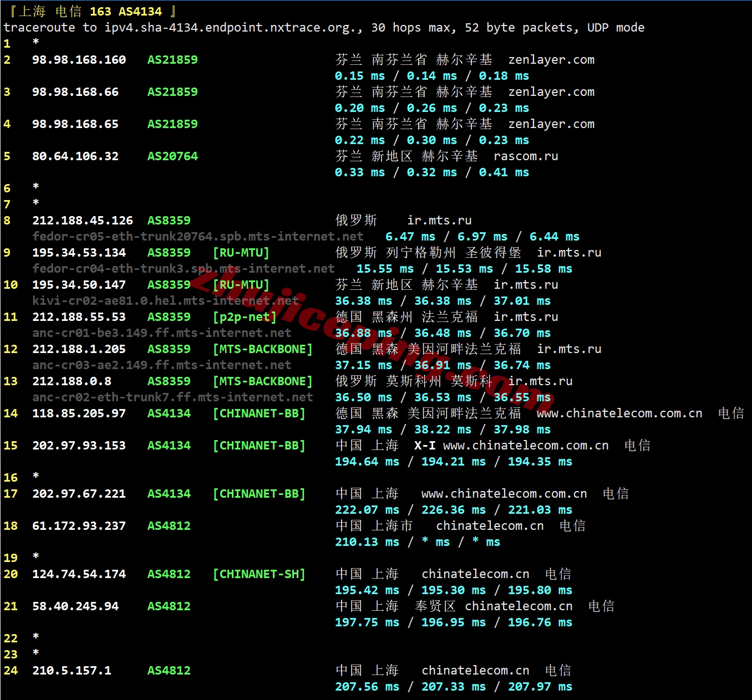
Task: Click hop number 24
Action: click(x=11, y=671)
